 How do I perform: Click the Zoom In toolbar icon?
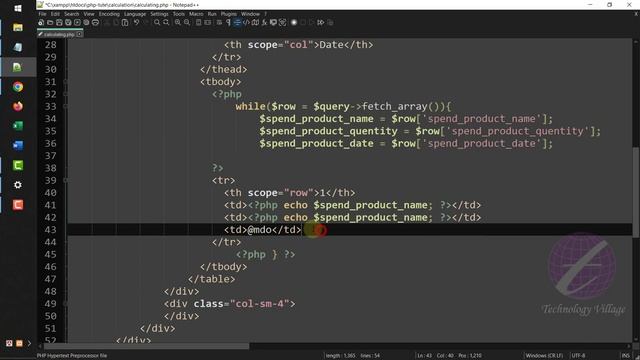[x=178, y=22]
